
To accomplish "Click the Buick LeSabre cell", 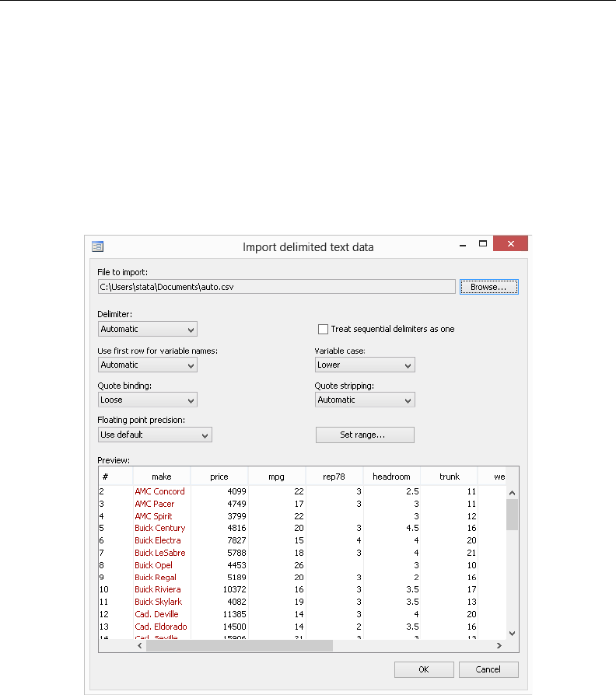I will point(160,553).
